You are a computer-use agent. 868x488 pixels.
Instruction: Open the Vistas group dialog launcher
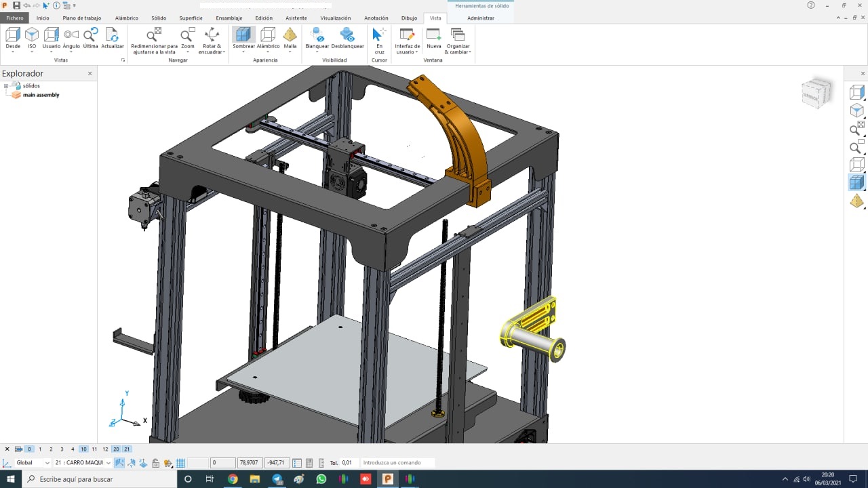123,60
